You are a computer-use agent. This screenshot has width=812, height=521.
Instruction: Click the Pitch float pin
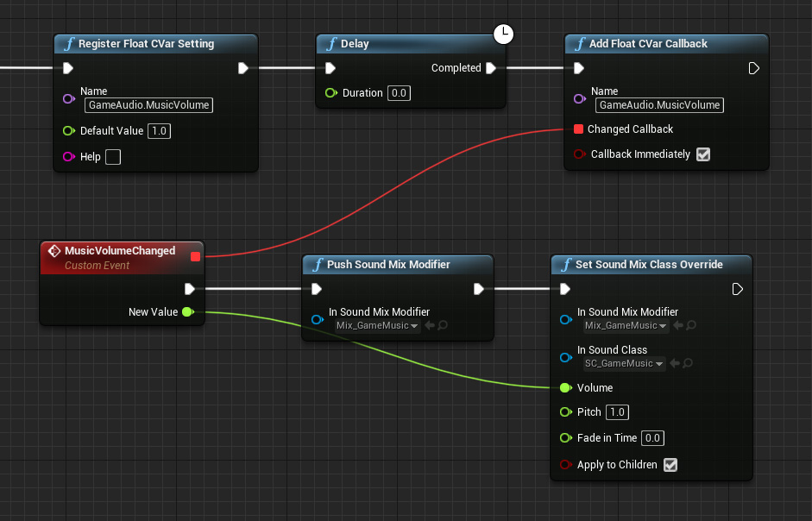pos(565,412)
